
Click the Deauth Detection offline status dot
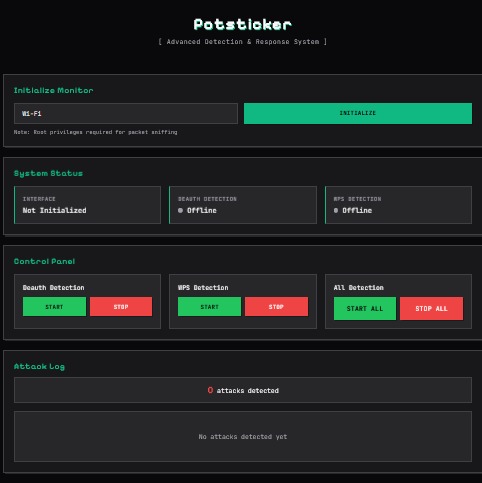tap(180, 210)
